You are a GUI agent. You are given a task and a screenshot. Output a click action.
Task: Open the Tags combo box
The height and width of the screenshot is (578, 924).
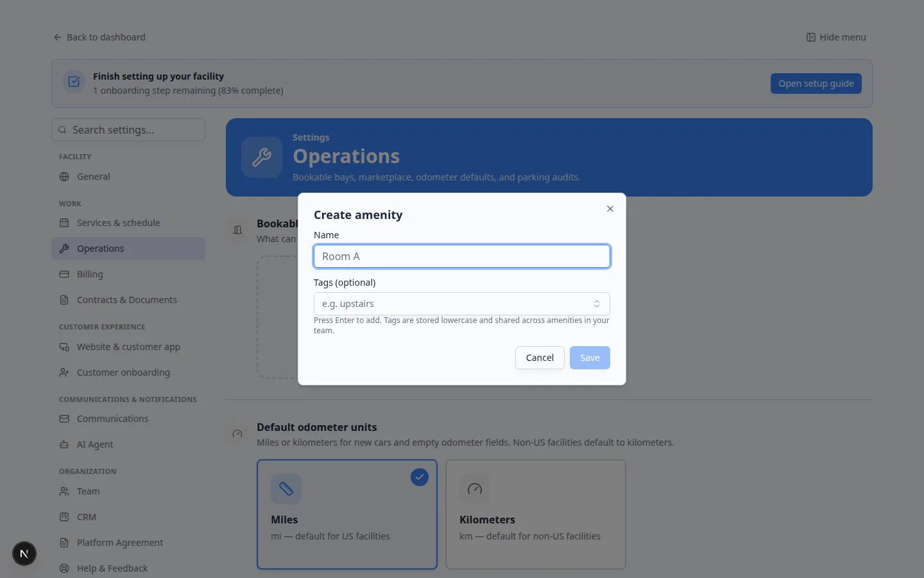(462, 304)
